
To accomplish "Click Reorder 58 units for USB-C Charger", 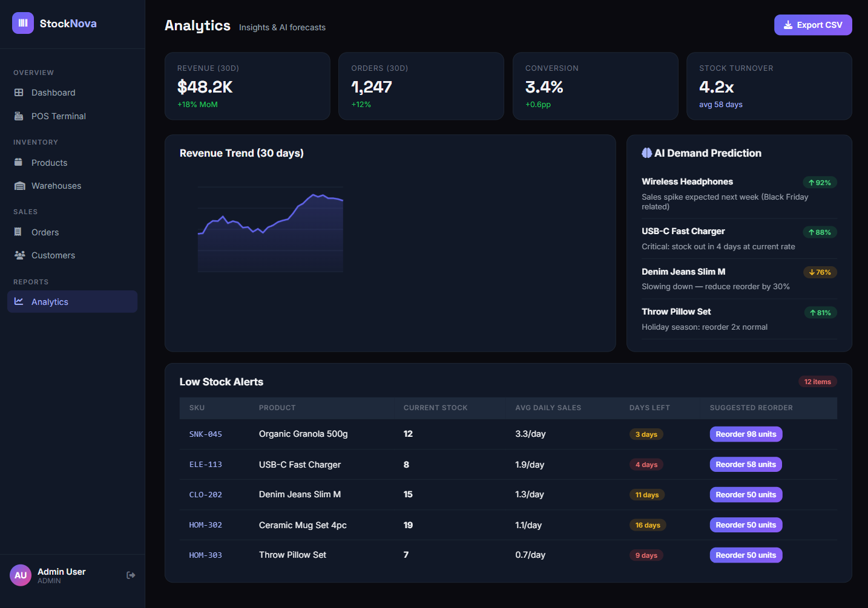I will (746, 465).
